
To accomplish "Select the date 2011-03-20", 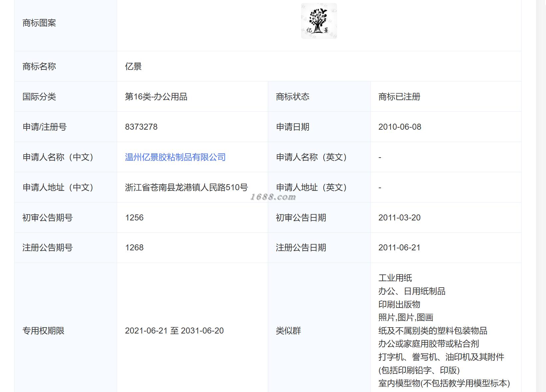I will click(399, 217).
